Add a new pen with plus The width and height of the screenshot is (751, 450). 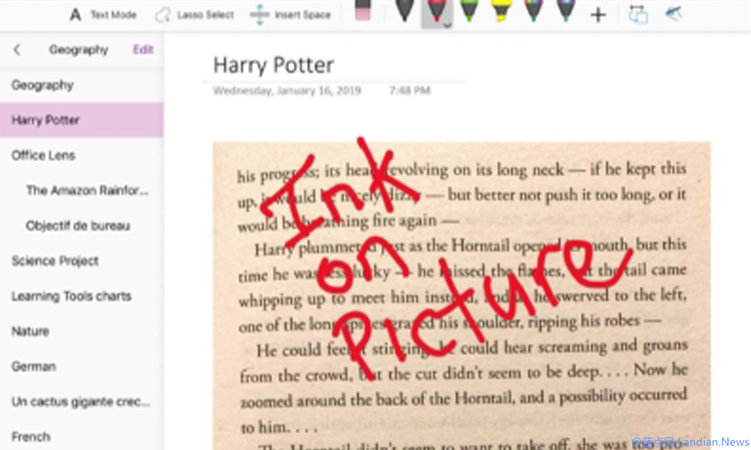598,15
